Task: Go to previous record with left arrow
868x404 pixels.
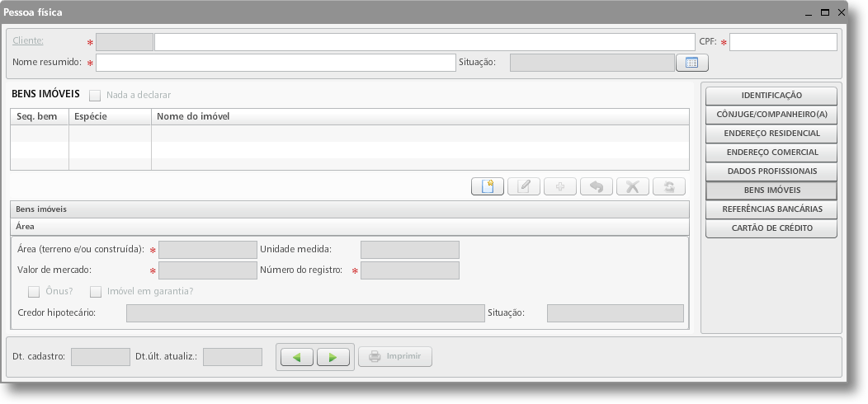Action: [x=297, y=357]
